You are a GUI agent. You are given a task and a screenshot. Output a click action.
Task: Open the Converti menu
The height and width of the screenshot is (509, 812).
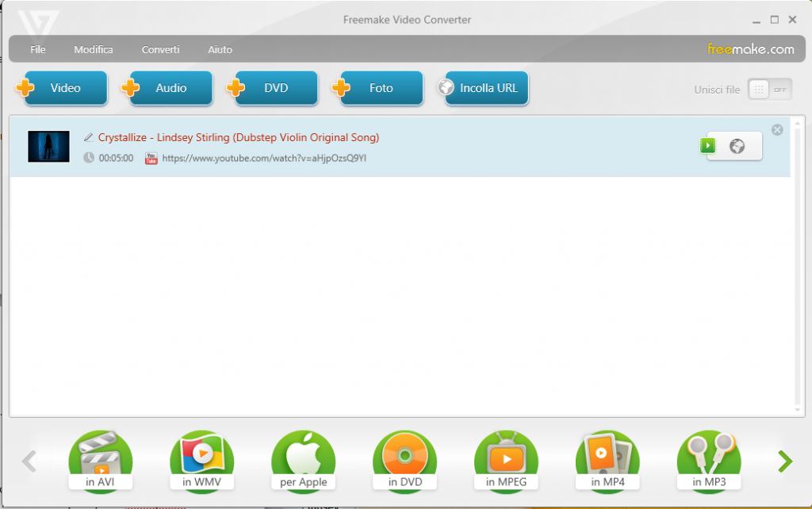click(160, 50)
